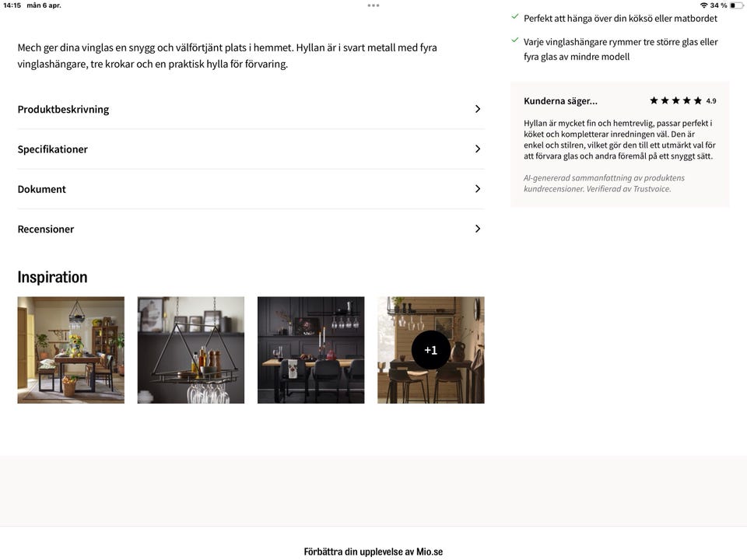Select the Recensioner row label
The width and height of the screenshot is (747, 560).
pyautogui.click(x=46, y=229)
